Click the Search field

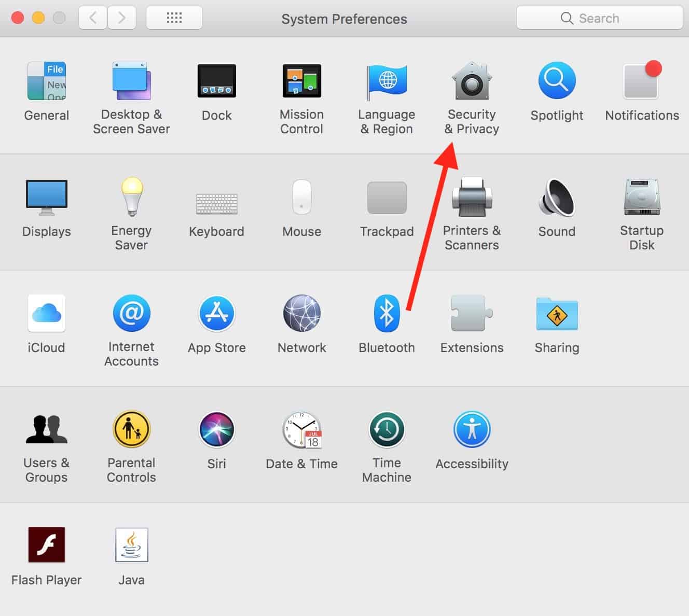click(x=599, y=18)
